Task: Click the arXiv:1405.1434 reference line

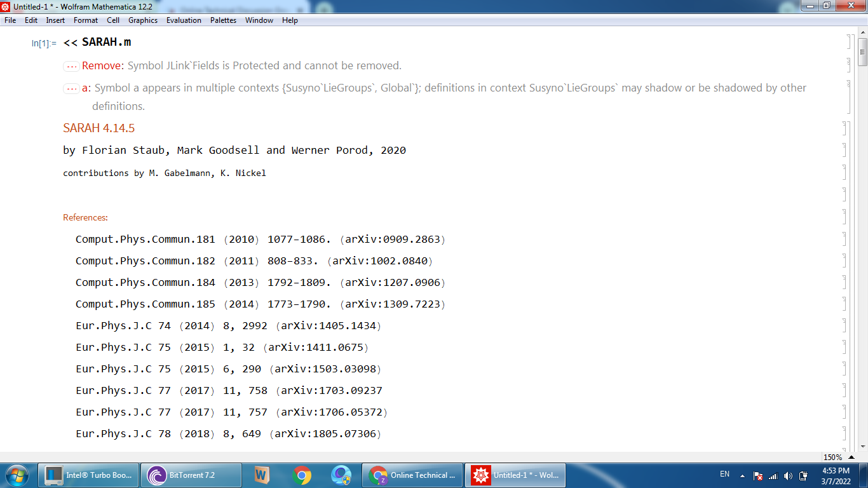Action: (x=229, y=326)
